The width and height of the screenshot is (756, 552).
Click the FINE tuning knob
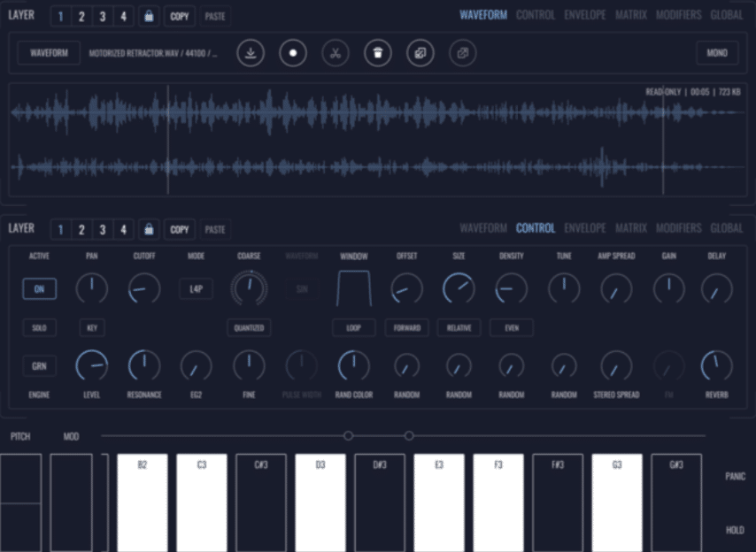[249, 365]
